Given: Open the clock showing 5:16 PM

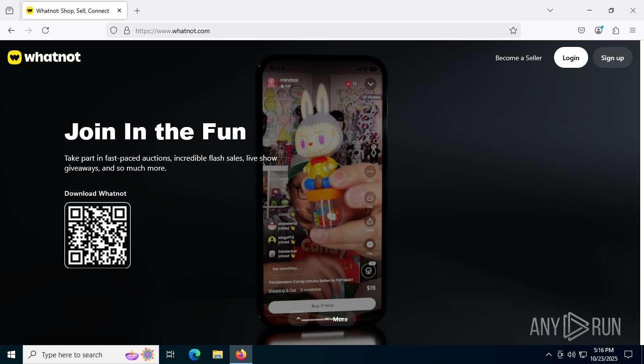Looking at the screenshot, I should pyautogui.click(x=604, y=355).
